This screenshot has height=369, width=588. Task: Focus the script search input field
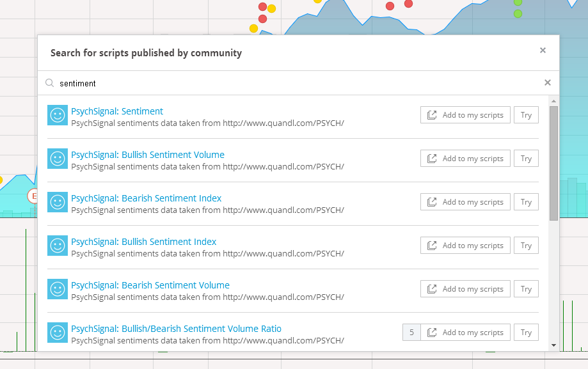298,83
